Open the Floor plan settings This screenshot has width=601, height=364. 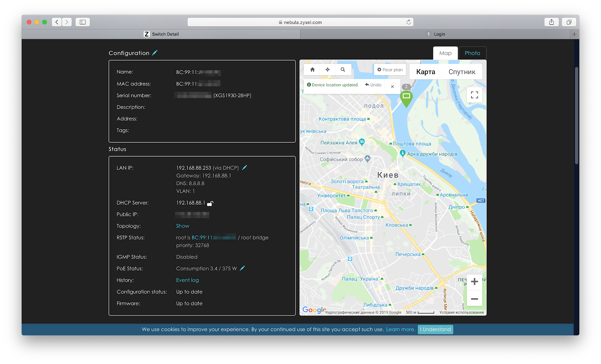[390, 69]
